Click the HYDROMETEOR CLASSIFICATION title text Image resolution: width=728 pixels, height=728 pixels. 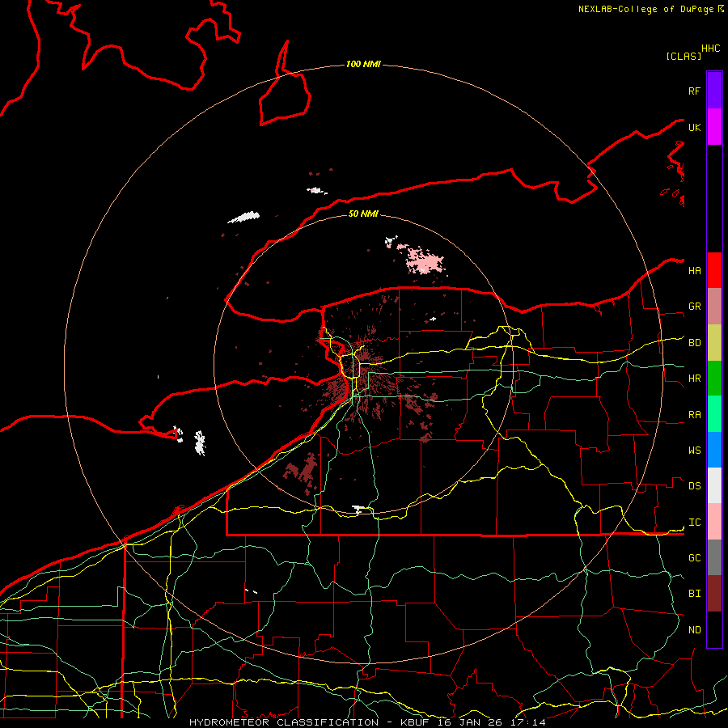click(x=284, y=722)
